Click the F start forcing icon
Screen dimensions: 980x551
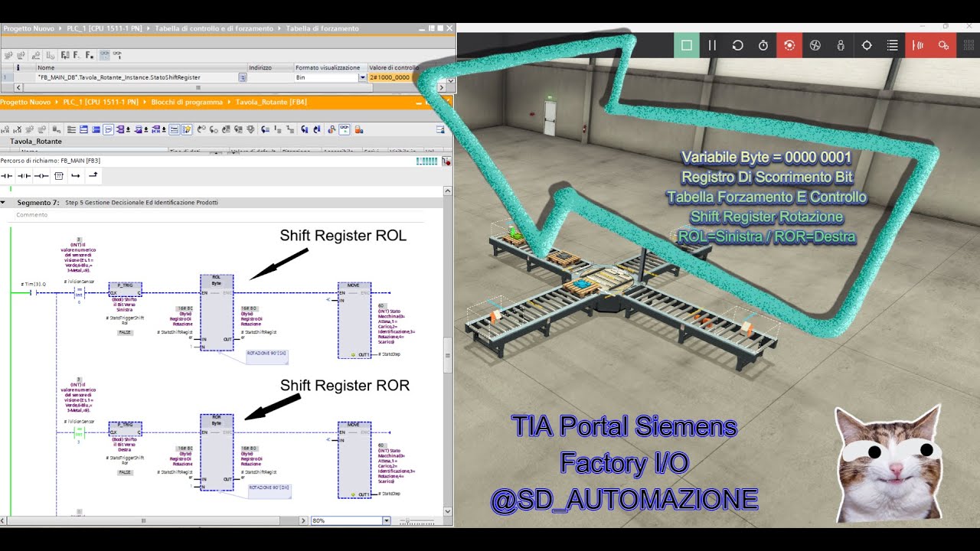tap(77, 55)
